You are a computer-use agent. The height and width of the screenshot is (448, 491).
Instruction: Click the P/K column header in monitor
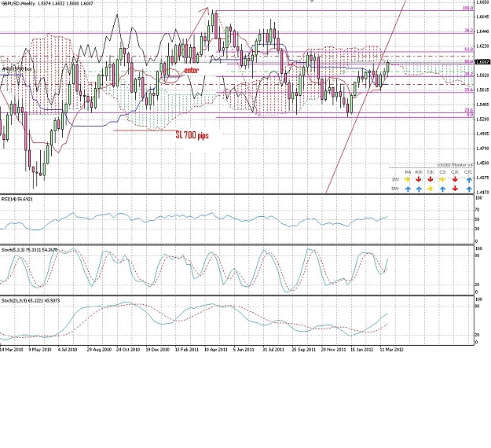pyautogui.click(x=419, y=172)
